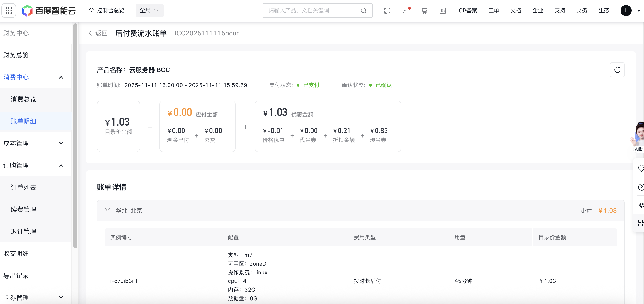This screenshot has width=644, height=304.
Task: Open 退订管理 sidebar item
Action: click(x=23, y=231)
